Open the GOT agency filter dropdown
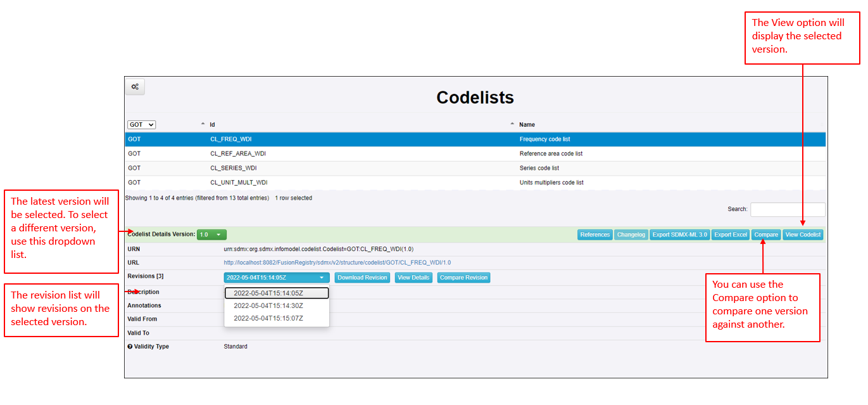 pyautogui.click(x=141, y=125)
